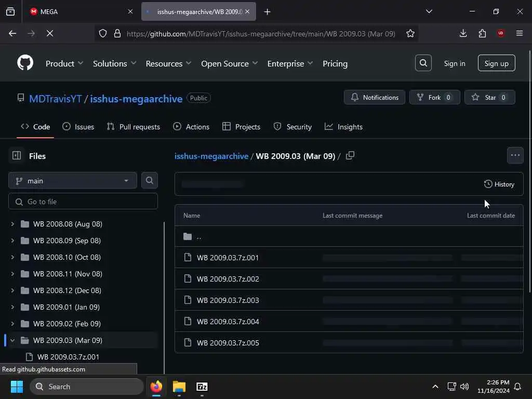Screen dimensions: 532x399
Task: Open the Pull requests tab
Action: pyautogui.click(x=134, y=127)
